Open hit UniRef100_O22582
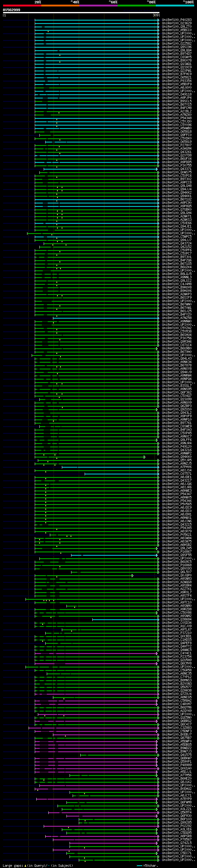Screen dimensions: 197x868 pyautogui.click(x=177, y=43)
